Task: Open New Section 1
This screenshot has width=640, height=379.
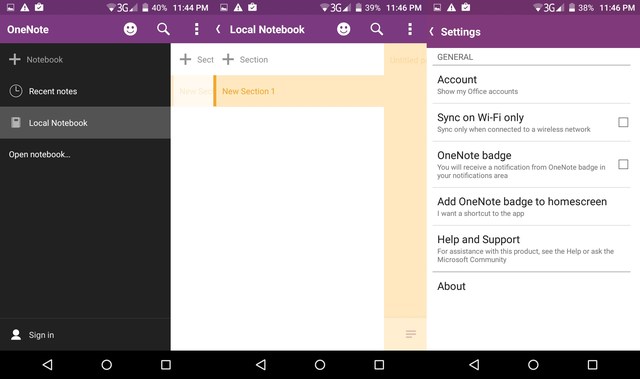Action: pyautogui.click(x=299, y=91)
